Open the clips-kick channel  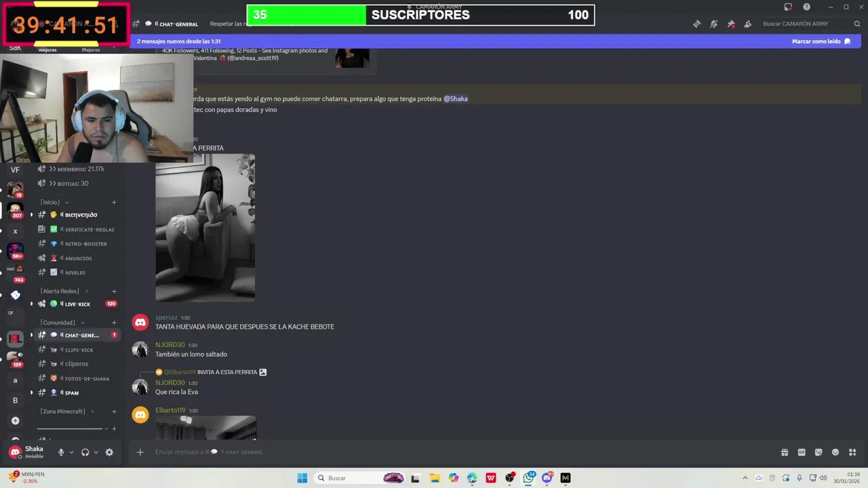[78, 350]
